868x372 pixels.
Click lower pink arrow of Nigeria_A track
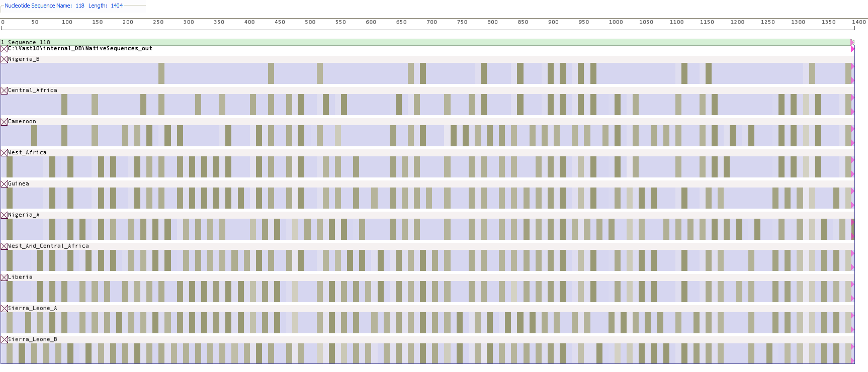pyautogui.click(x=852, y=236)
